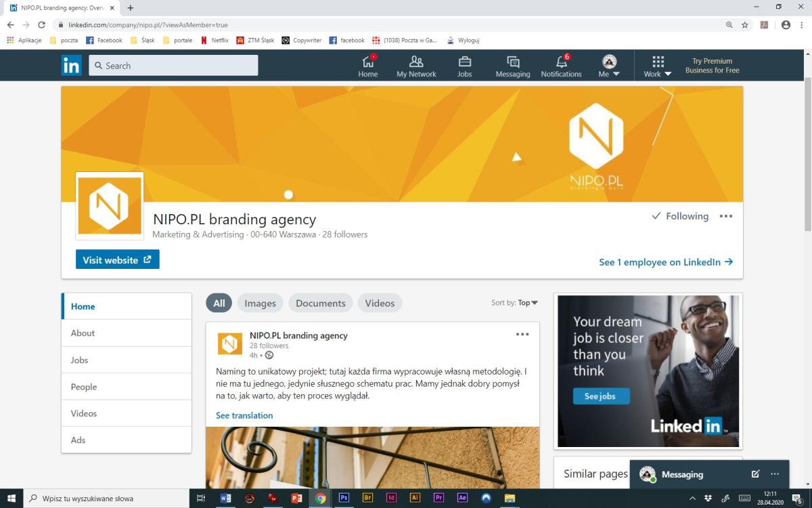Open About in the left sidebar
The image size is (812, 508).
(83, 333)
